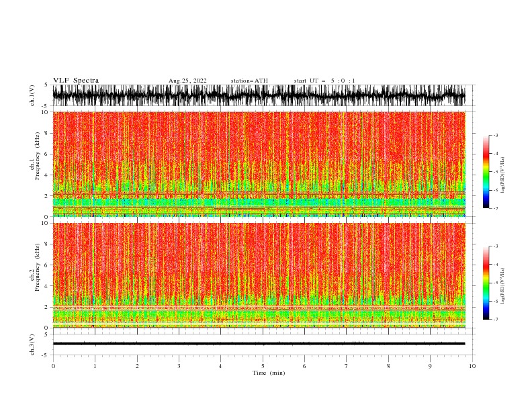Screen dimensions: 532x411
Task: Click the lower colorbar tick label "-7"
Action: click(x=496, y=320)
